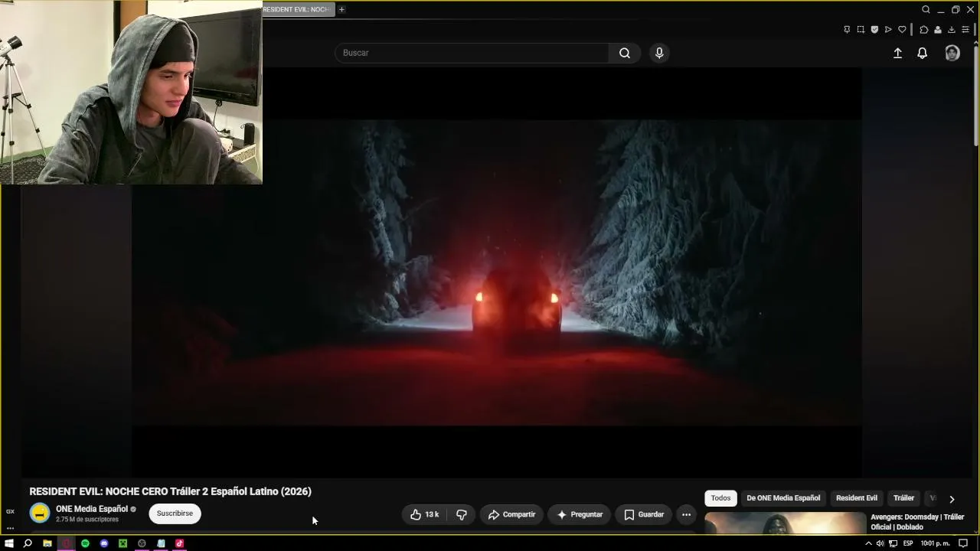Viewport: 980px width, 551px height.
Task: Select the Resident Evil filter chip
Action: [857, 498]
